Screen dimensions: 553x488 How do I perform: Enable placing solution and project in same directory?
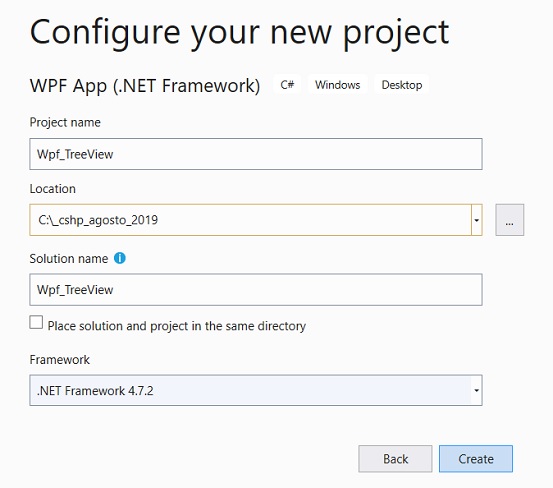pos(36,322)
